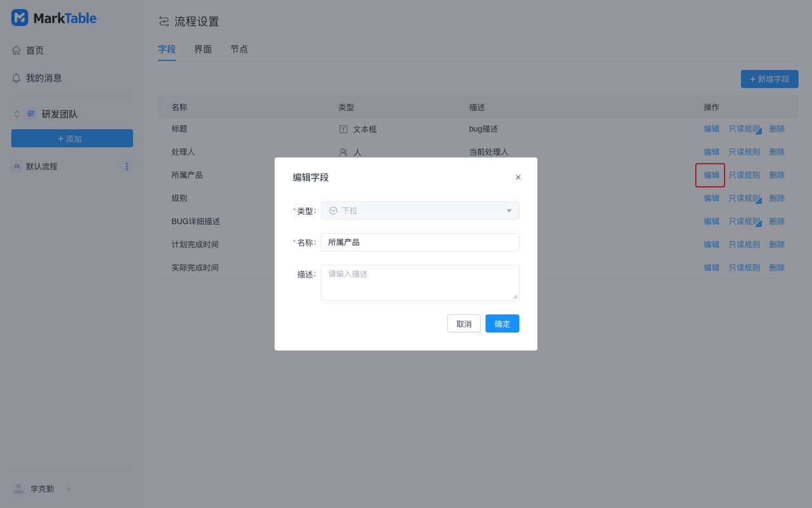
Task: Select the 处理人 field name cell
Action: pyautogui.click(x=183, y=152)
